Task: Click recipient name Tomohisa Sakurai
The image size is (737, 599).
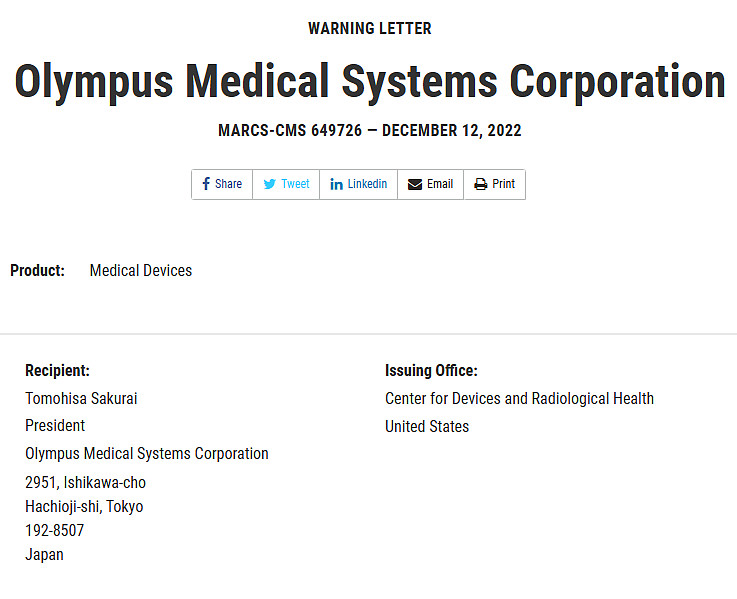Action: click(x=81, y=399)
